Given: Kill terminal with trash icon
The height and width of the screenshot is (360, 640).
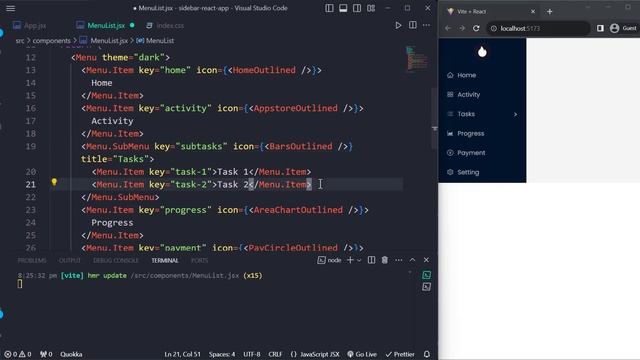Looking at the screenshot, I should pyautogui.click(x=385, y=260).
